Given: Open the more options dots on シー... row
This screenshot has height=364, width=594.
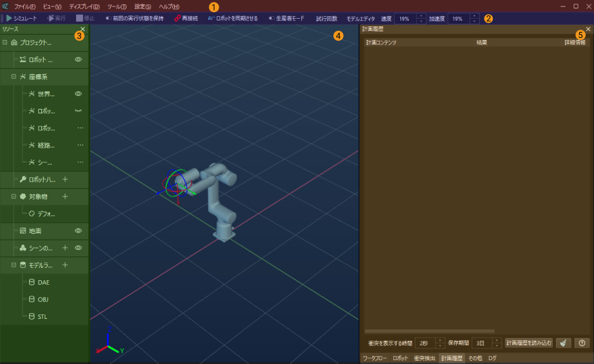Looking at the screenshot, I should pos(81,162).
